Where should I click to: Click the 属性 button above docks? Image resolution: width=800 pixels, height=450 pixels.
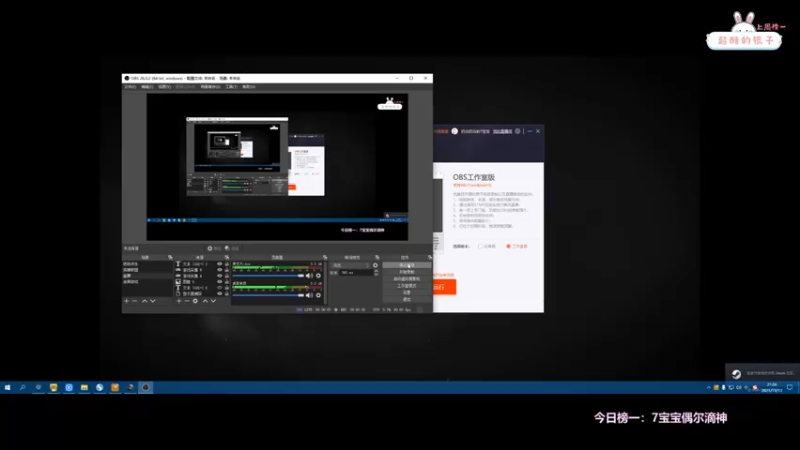click(214, 248)
